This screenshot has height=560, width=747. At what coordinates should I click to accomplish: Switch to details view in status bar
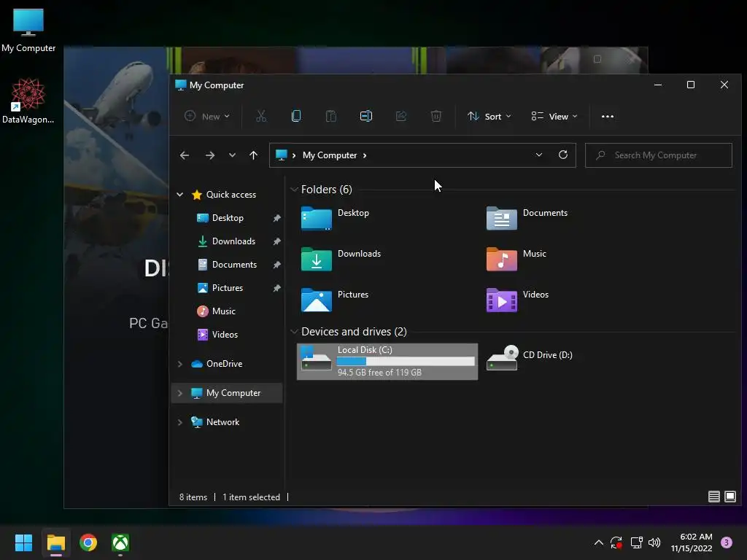pos(713,497)
